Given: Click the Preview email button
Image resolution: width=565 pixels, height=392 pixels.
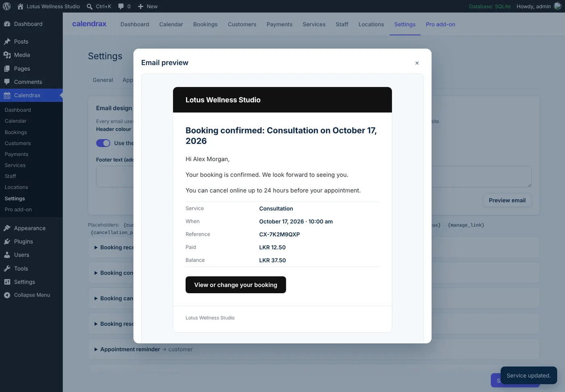Looking at the screenshot, I should coord(507,200).
